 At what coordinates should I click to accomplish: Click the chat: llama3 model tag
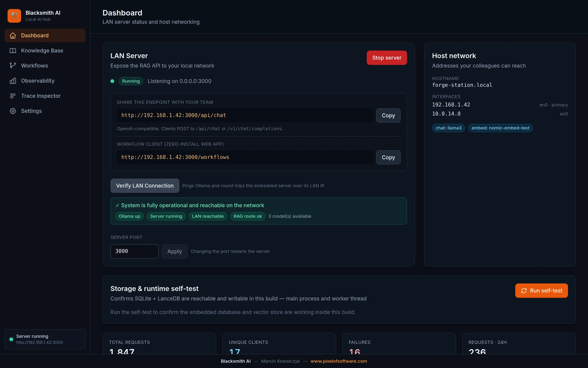[x=448, y=128]
